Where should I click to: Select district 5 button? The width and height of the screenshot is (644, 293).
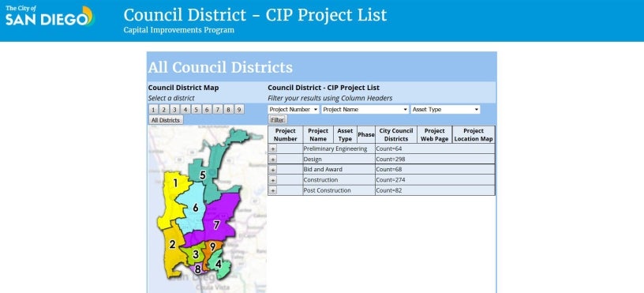point(196,109)
